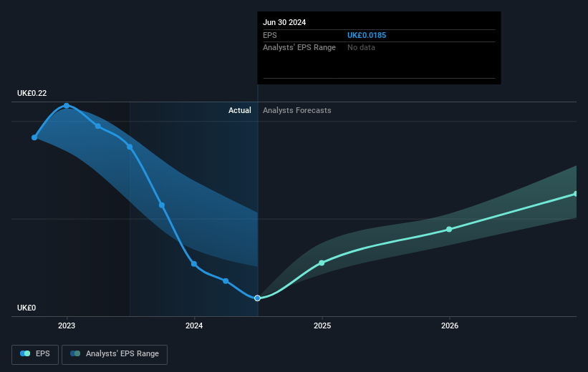Click the forecast EPS point at 2025
Viewport: 588px width, 372px height.
tap(322, 263)
